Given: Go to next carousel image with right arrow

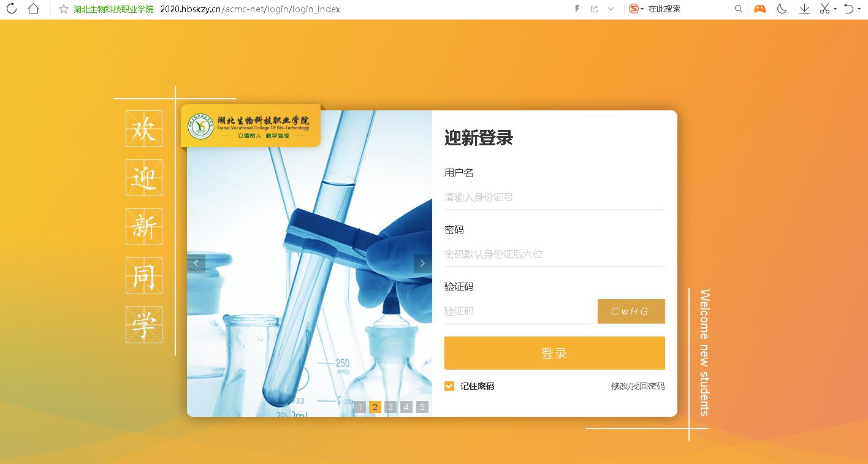Looking at the screenshot, I should (x=422, y=263).
